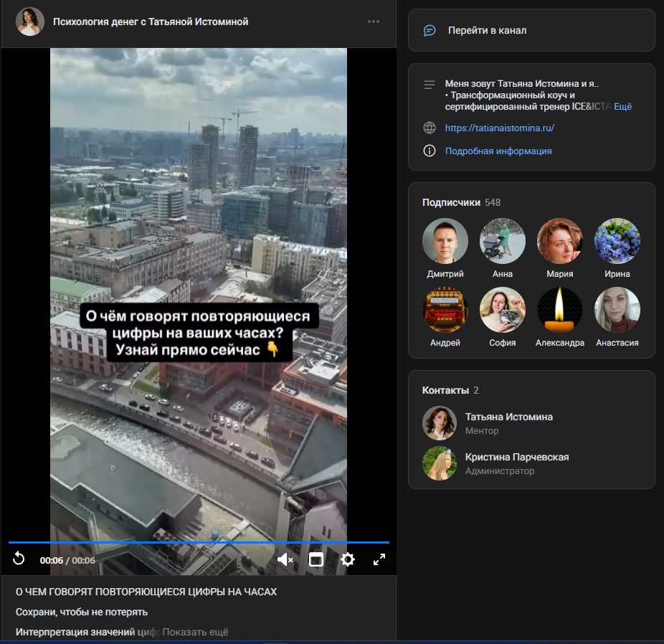Open "Подробная информация" link

click(x=498, y=151)
